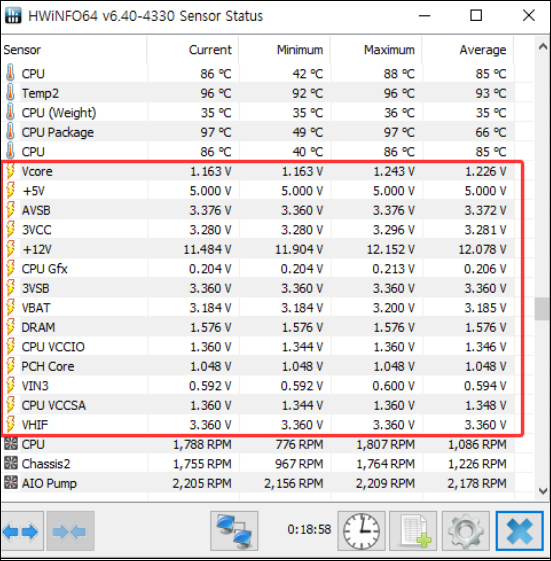Click the collapse columns arrows button

(70, 531)
